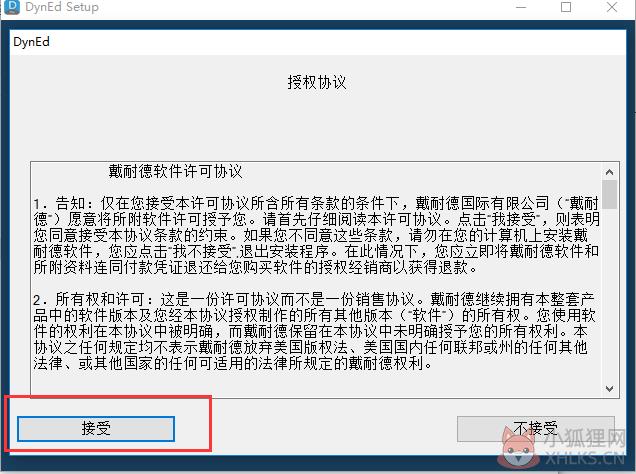Maximize the DynEd Setup window
The width and height of the screenshot is (636, 474).
pyautogui.click(x=566, y=7)
